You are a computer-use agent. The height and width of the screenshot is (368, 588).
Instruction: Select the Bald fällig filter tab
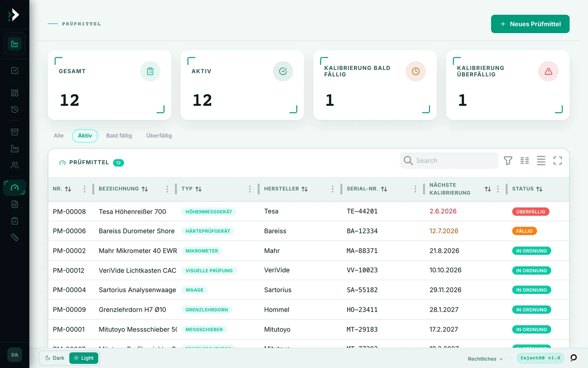pyautogui.click(x=119, y=136)
